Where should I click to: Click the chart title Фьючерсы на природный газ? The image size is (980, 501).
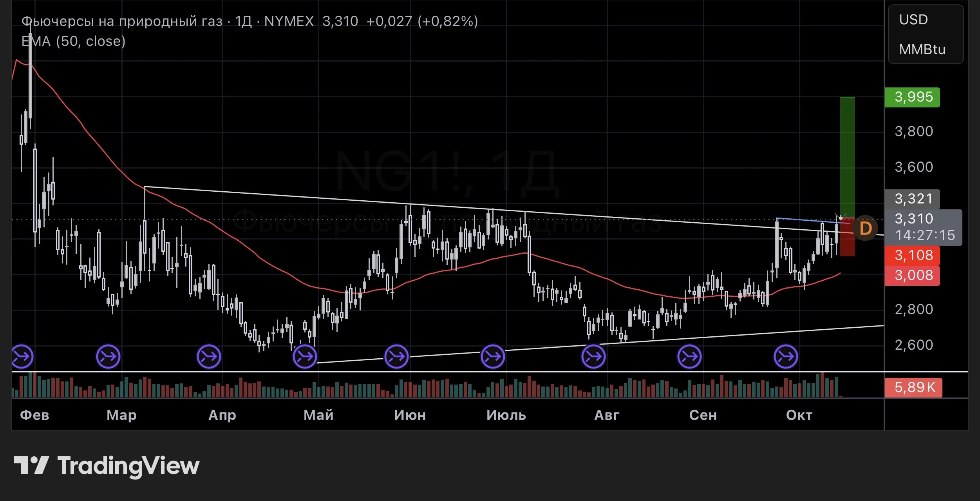pos(122,21)
